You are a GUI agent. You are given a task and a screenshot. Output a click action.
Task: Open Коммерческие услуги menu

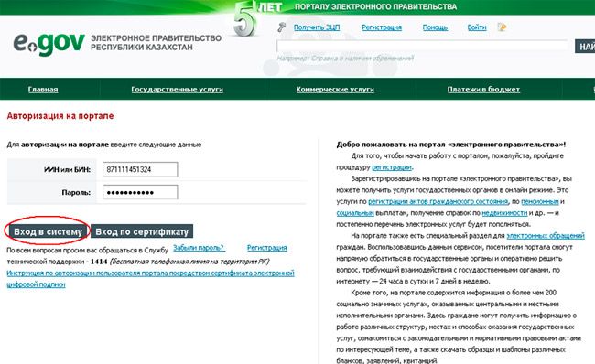click(335, 90)
